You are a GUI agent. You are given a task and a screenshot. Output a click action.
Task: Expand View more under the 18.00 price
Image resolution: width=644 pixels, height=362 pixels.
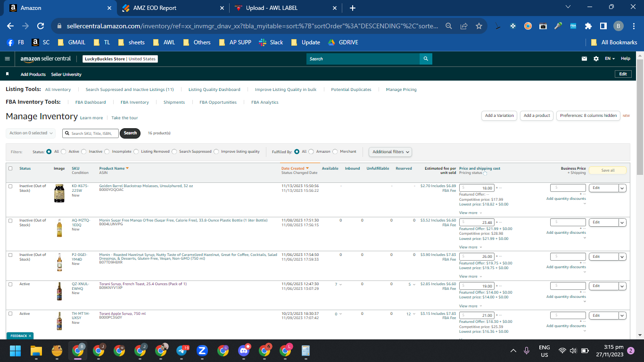click(x=471, y=213)
